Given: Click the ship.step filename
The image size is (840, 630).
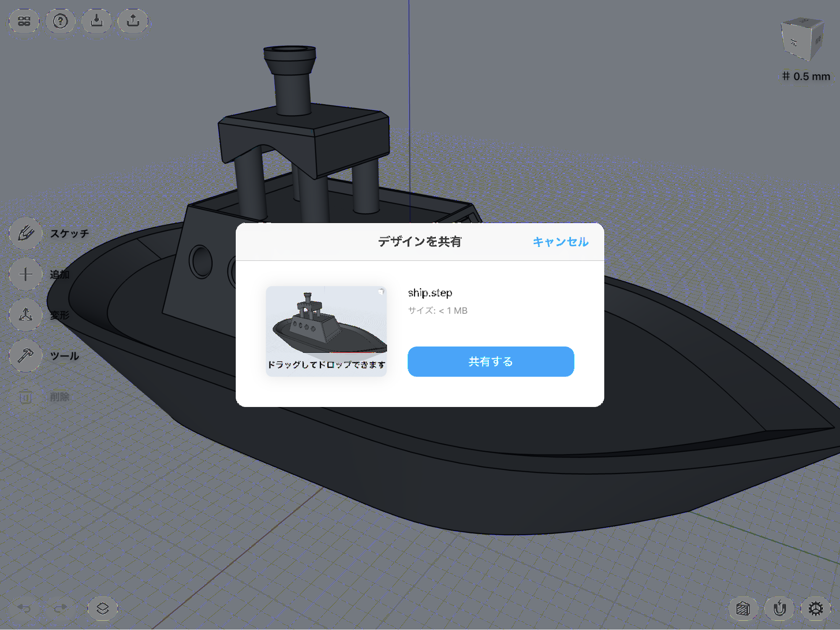Looking at the screenshot, I should tap(430, 293).
